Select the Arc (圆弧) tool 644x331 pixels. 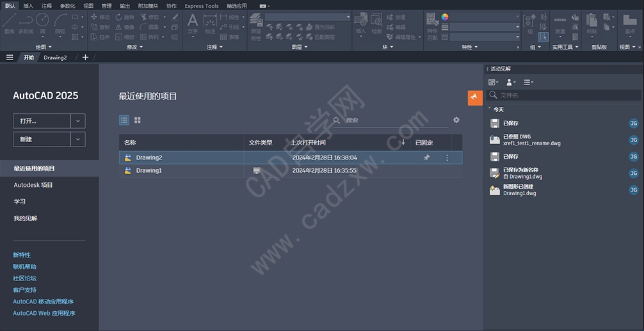(60, 24)
